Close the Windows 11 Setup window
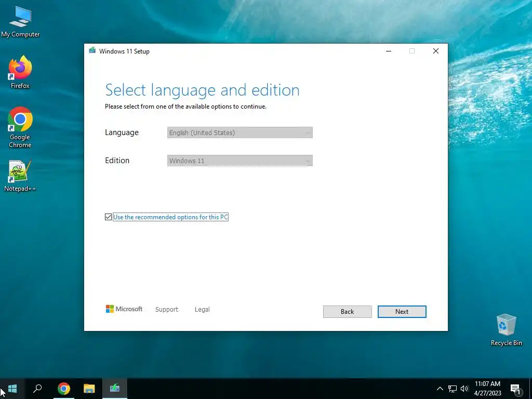 tap(436, 51)
